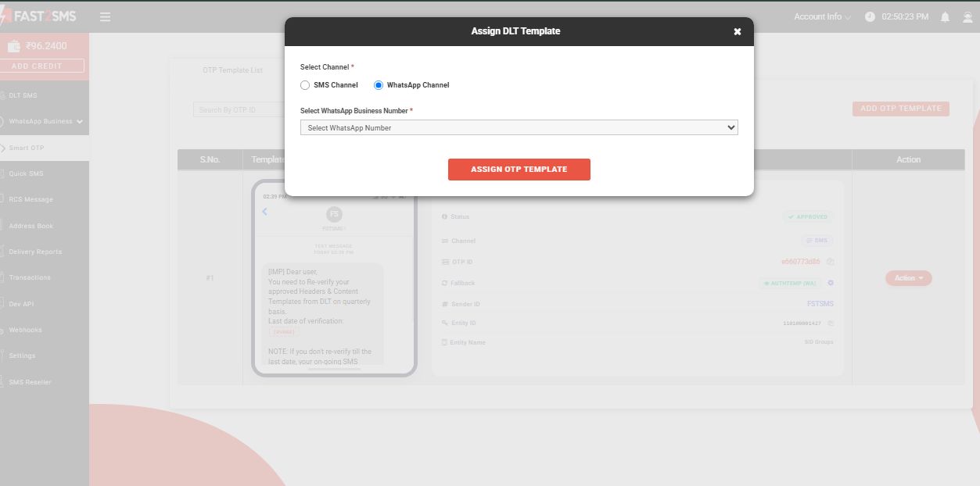
Task: Open the Account Info dropdown
Action: pos(822,16)
